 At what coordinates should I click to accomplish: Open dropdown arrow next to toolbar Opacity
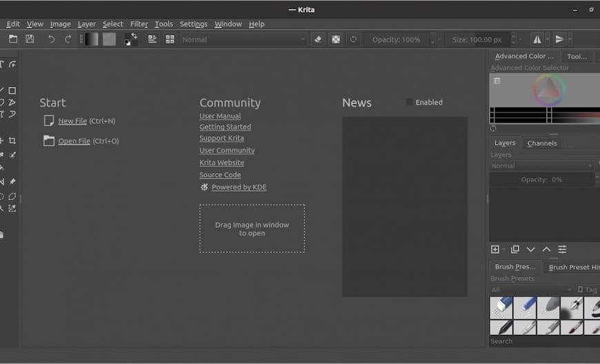(440, 39)
